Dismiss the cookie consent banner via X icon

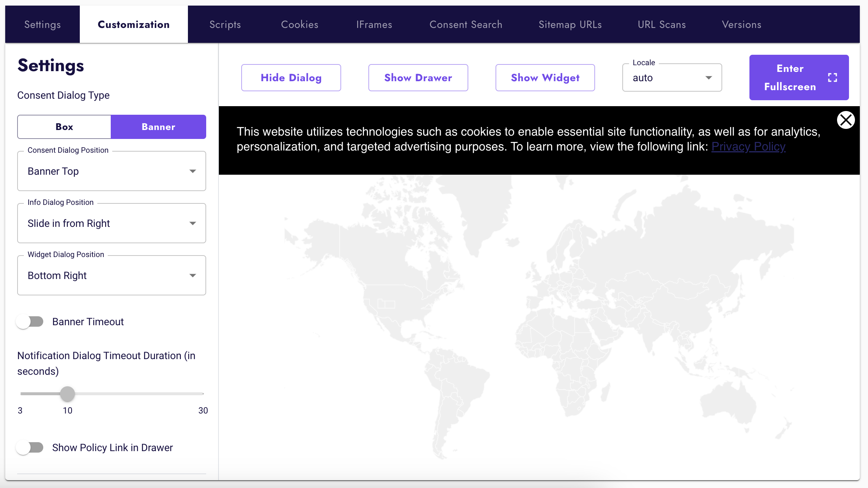click(x=846, y=120)
